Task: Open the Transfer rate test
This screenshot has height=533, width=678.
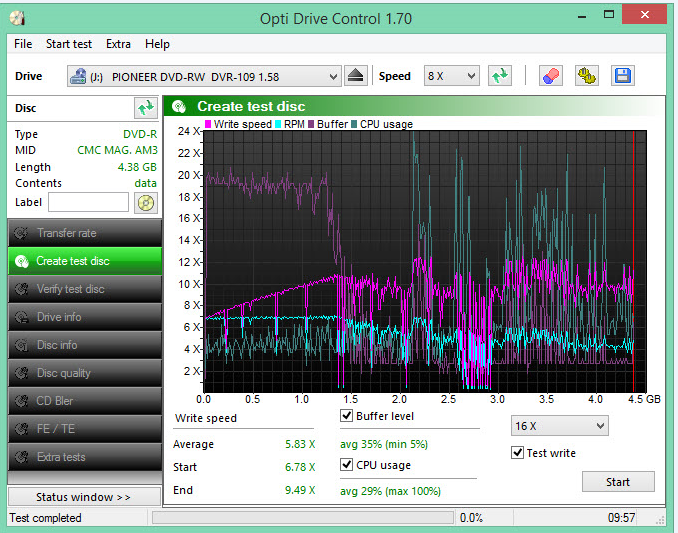Action: coord(85,233)
